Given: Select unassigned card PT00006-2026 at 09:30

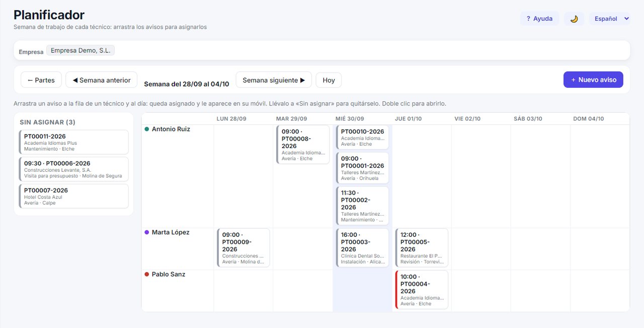Looking at the screenshot, I should [74, 169].
